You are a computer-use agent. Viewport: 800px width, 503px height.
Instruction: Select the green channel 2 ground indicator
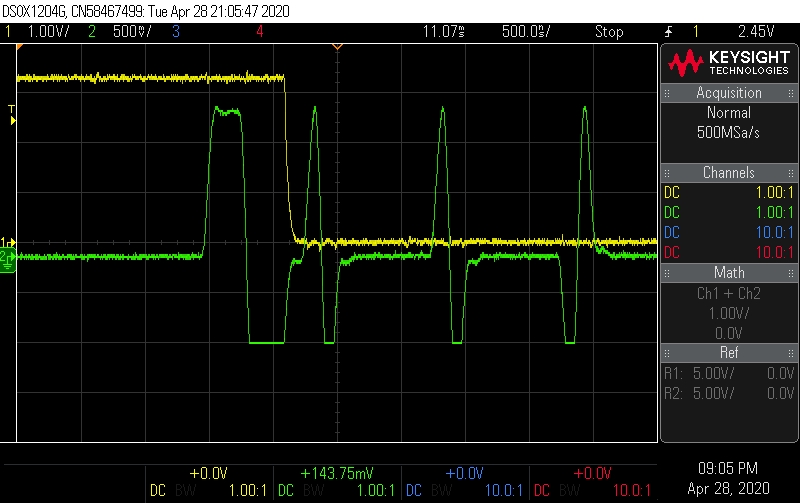pyautogui.click(x=6, y=258)
